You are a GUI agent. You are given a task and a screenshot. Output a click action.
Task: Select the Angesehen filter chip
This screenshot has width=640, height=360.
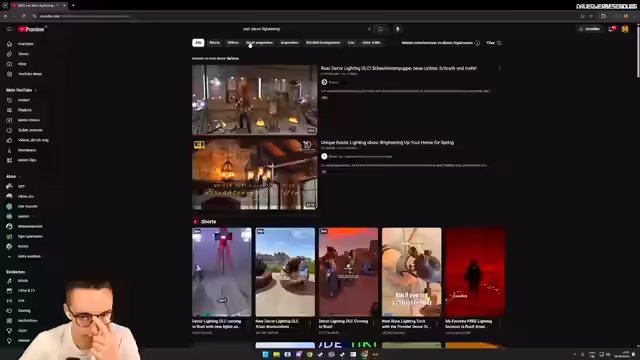(289, 42)
